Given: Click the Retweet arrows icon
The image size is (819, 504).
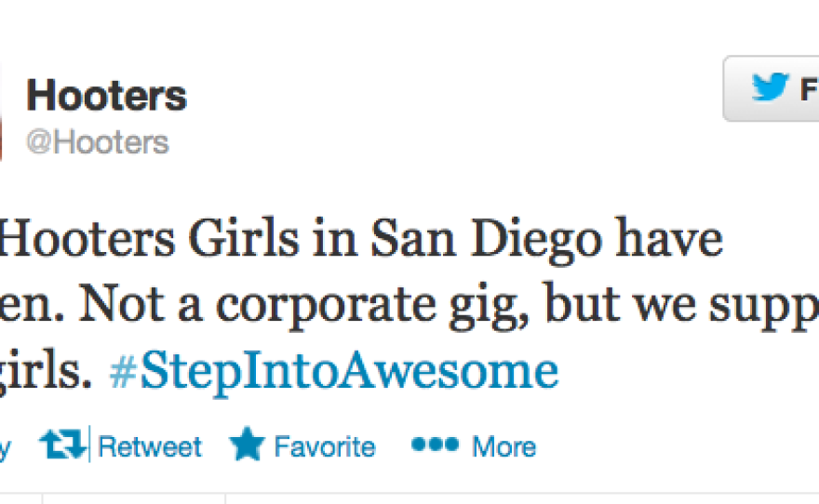Looking at the screenshot, I should click(x=62, y=445).
